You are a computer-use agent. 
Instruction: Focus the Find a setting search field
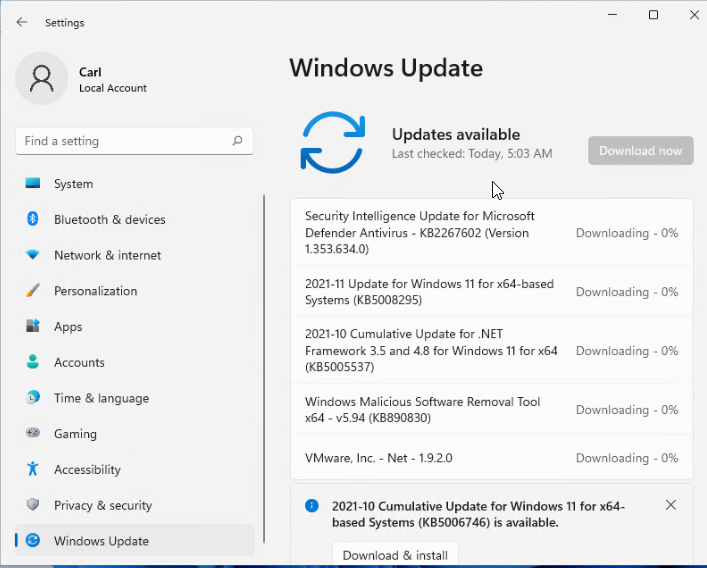[134, 141]
